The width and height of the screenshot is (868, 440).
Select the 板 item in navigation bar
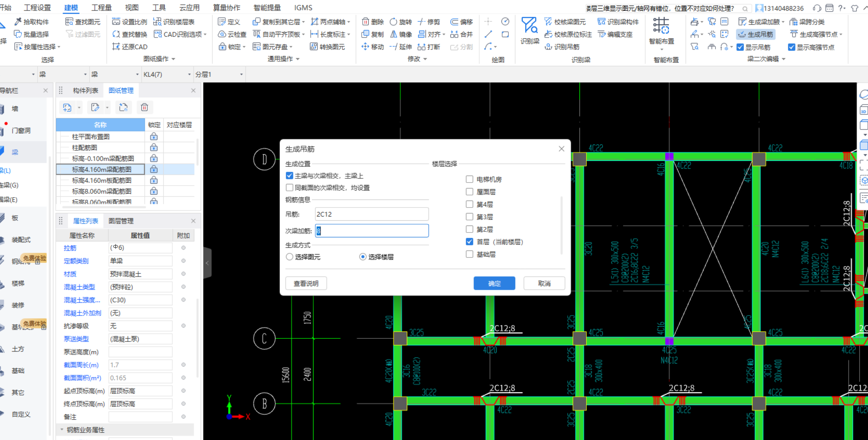[15, 218]
